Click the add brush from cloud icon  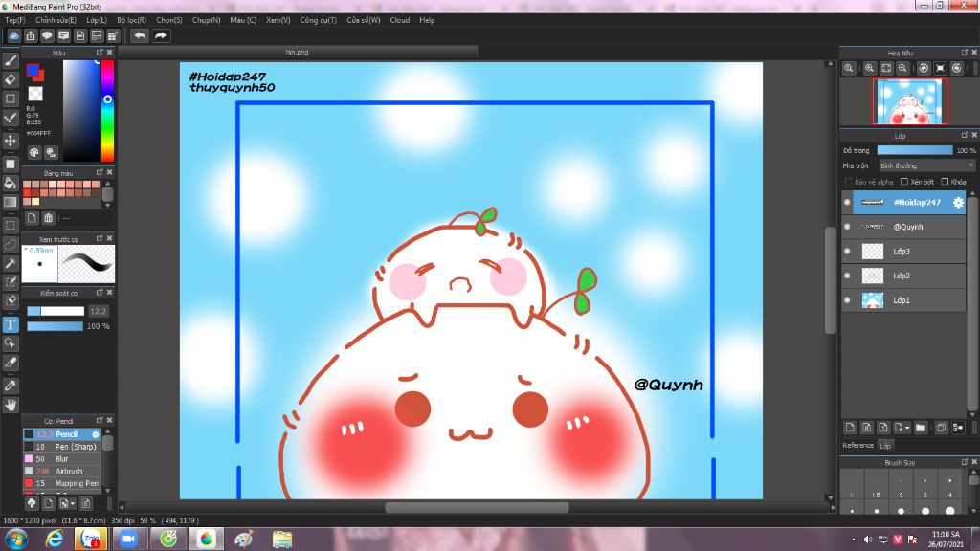click(x=32, y=503)
